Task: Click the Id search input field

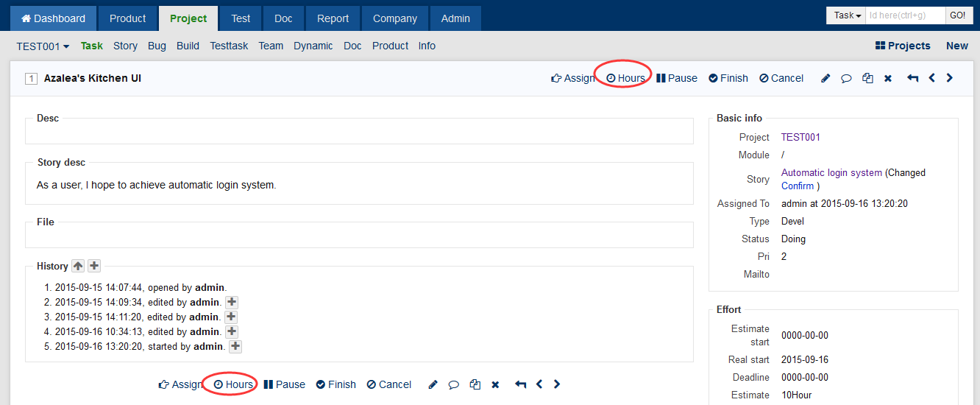Action: [906, 15]
